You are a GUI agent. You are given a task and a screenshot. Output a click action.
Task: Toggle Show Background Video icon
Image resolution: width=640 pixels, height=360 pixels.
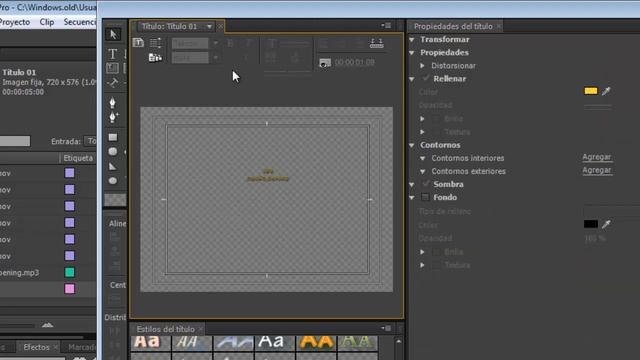tap(325, 62)
